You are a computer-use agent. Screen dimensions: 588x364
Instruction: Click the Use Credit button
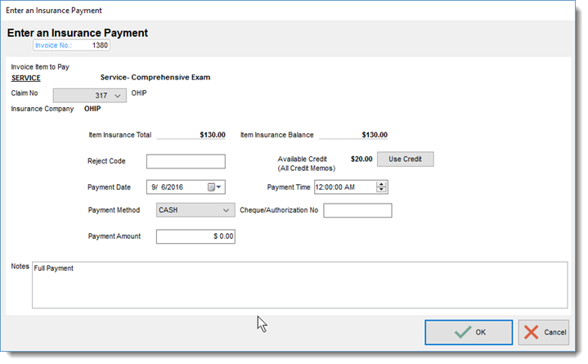[405, 160]
